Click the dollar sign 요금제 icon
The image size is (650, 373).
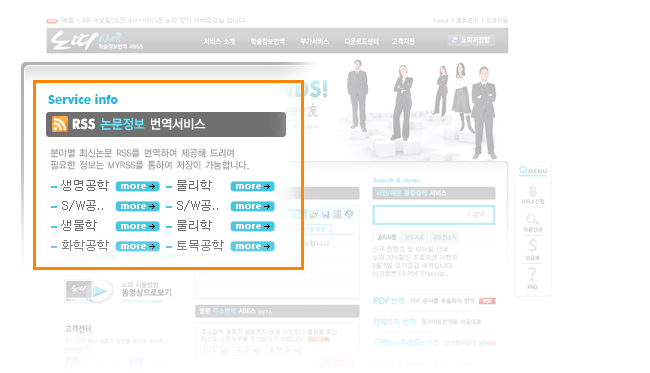pyautogui.click(x=532, y=245)
